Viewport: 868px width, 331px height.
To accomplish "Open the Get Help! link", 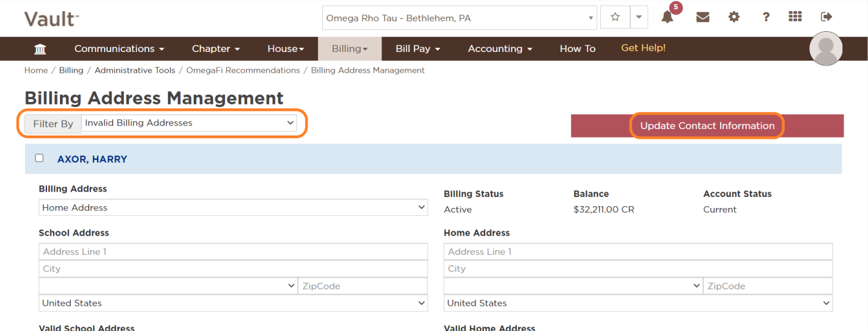I will click(643, 48).
